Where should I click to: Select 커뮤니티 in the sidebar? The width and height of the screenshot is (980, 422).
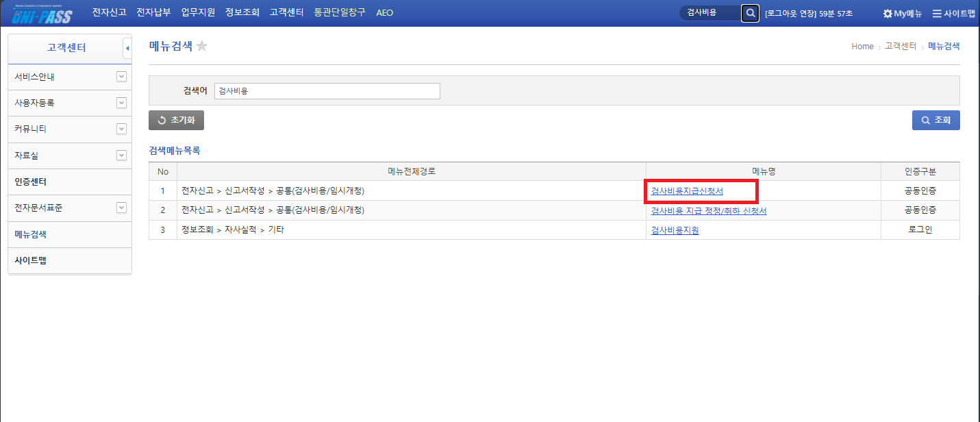(31, 129)
